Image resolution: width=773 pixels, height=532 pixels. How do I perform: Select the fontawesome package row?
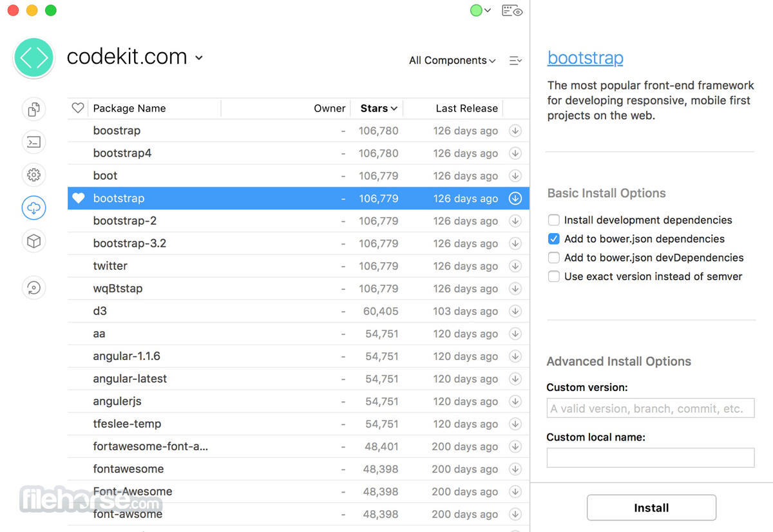(298, 469)
